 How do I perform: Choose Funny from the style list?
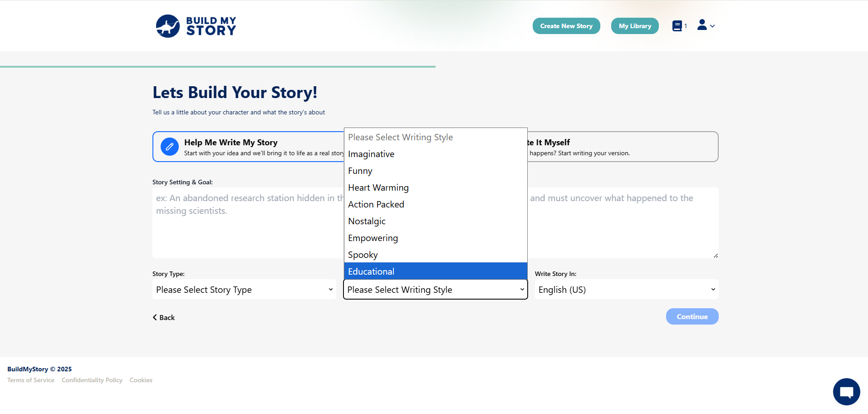click(360, 171)
